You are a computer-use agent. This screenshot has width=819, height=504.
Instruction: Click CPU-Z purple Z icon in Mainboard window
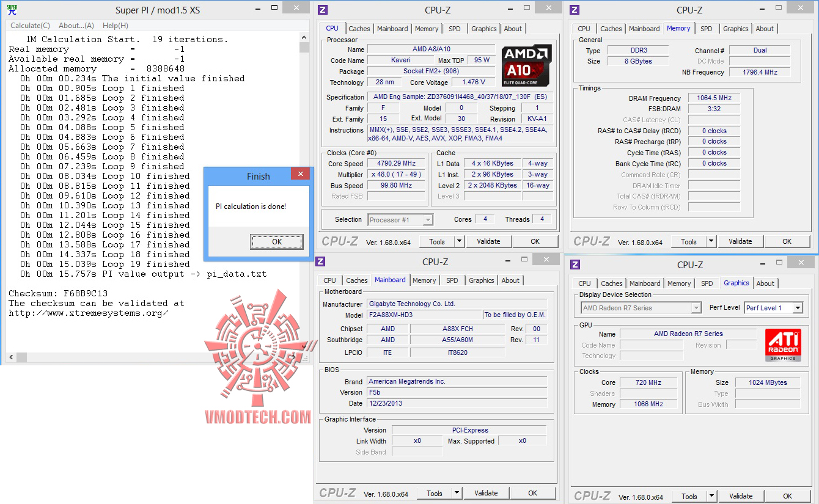pyautogui.click(x=321, y=261)
